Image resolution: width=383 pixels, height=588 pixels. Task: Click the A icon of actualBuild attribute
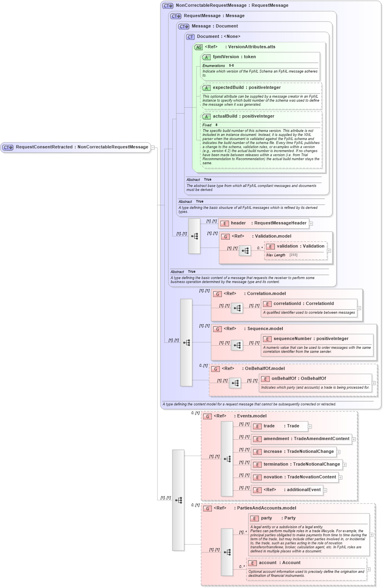(x=206, y=117)
